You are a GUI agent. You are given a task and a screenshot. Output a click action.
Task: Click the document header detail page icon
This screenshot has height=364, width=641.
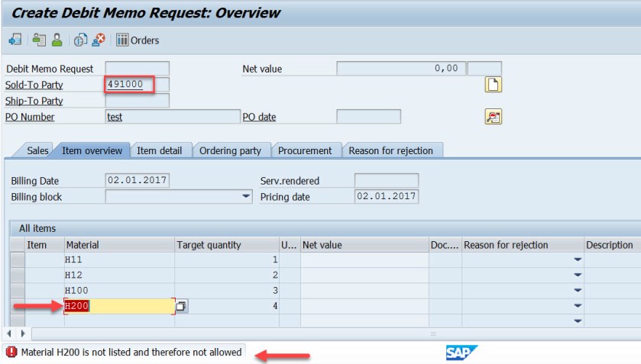(493, 85)
